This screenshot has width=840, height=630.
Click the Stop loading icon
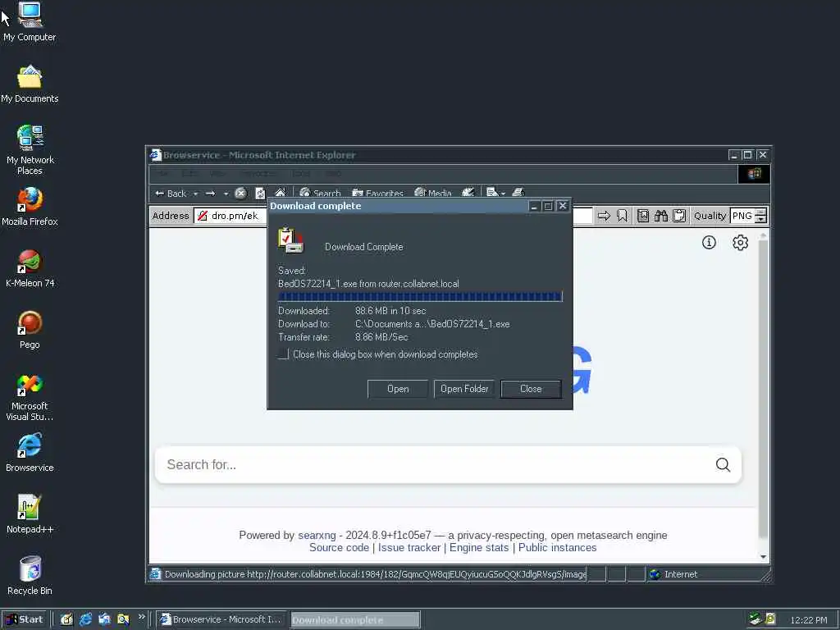pos(240,194)
